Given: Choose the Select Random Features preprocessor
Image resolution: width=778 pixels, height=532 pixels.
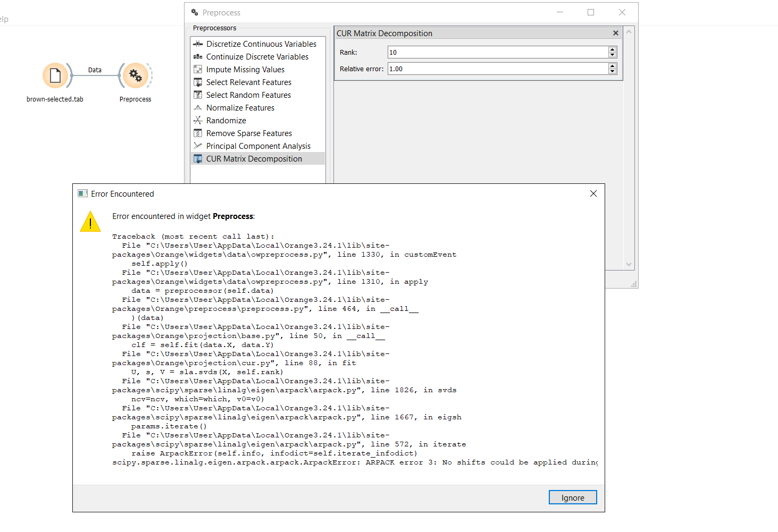Looking at the screenshot, I should pyautogui.click(x=248, y=95).
